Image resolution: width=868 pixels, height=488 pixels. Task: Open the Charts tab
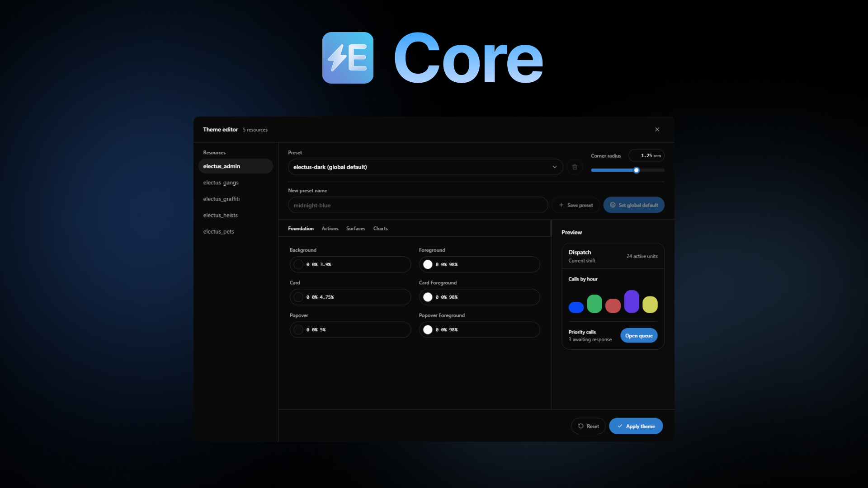pos(380,229)
